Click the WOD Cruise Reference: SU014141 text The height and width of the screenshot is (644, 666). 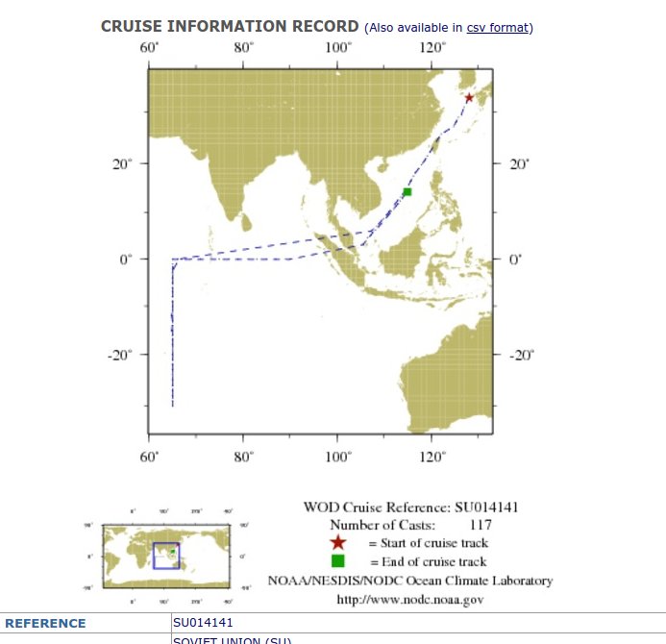411,507
